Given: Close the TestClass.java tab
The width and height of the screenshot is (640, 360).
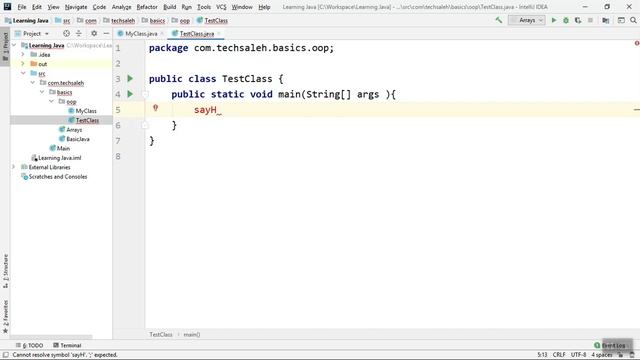Looking at the screenshot, I should [x=219, y=33].
